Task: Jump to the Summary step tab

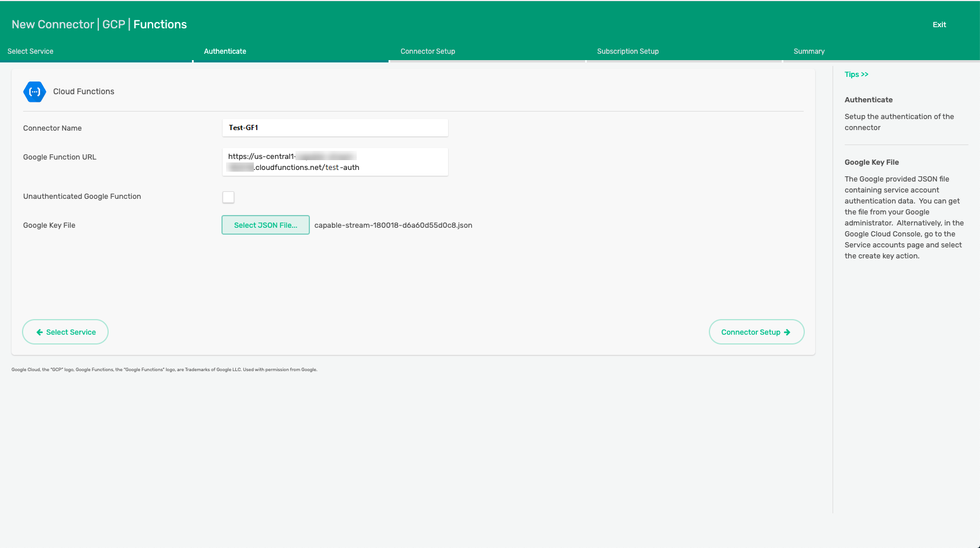Action: (809, 51)
